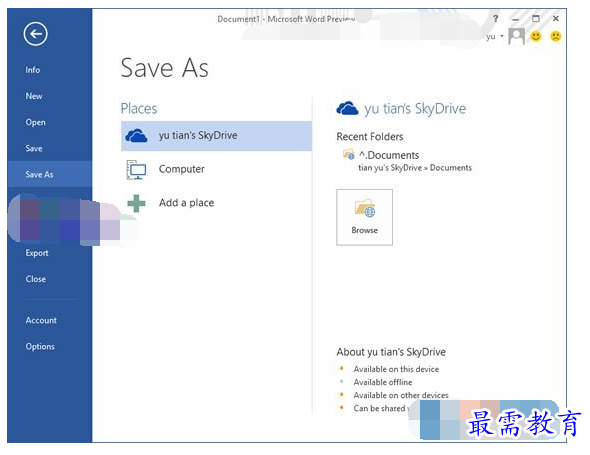Screen dimensions: 590x455
Task: Click the SkyDrive header cloud icon
Action: pos(347,109)
